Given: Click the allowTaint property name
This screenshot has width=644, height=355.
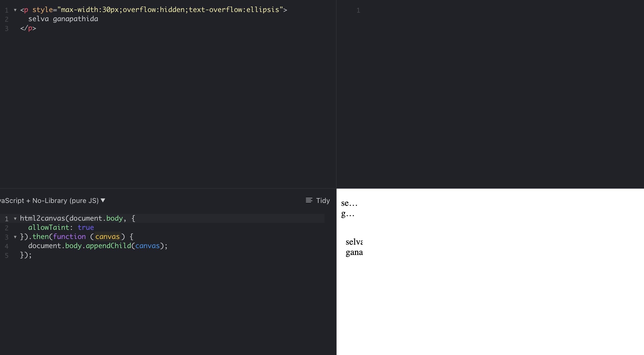Looking at the screenshot, I should pyautogui.click(x=49, y=228).
